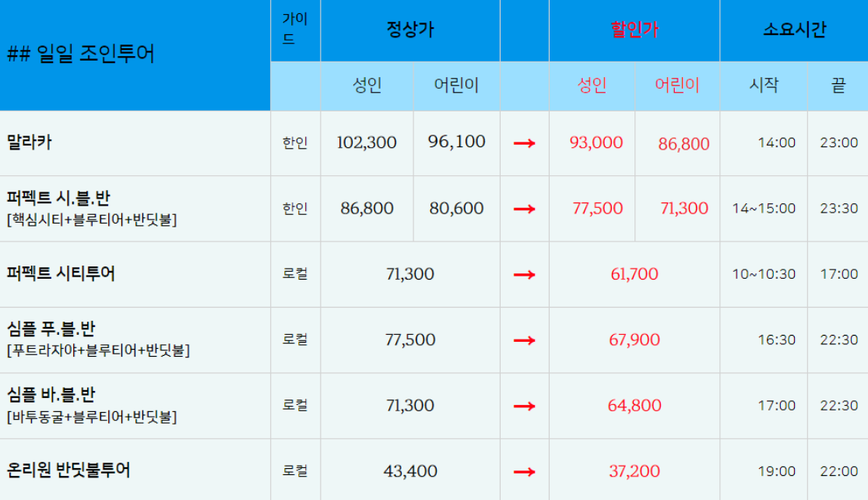Click the red arrow beside 퍼펙트 시.블.반
Viewport: 868px width, 500px height.
pyautogui.click(x=524, y=209)
